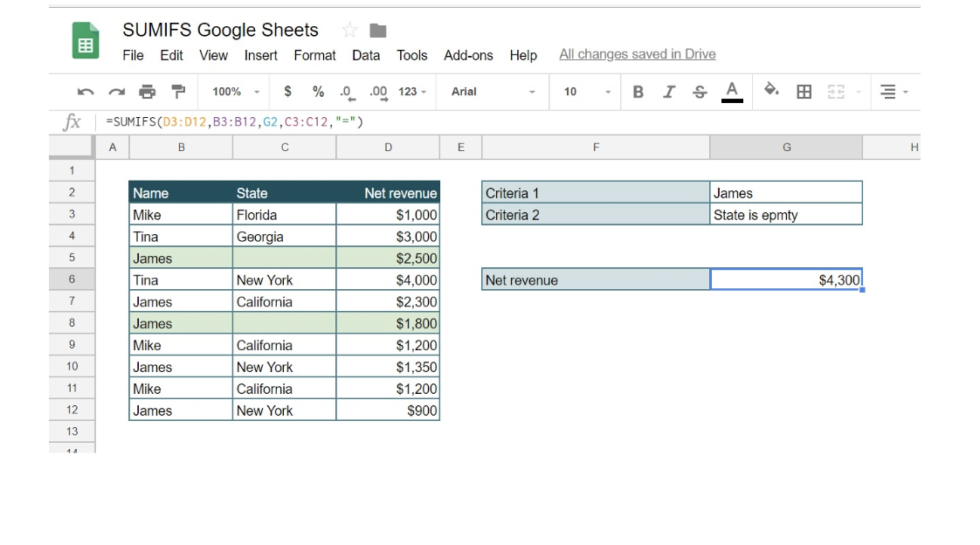Click the redo arrow icon
Viewport: 980px width, 545px height.
click(x=116, y=92)
